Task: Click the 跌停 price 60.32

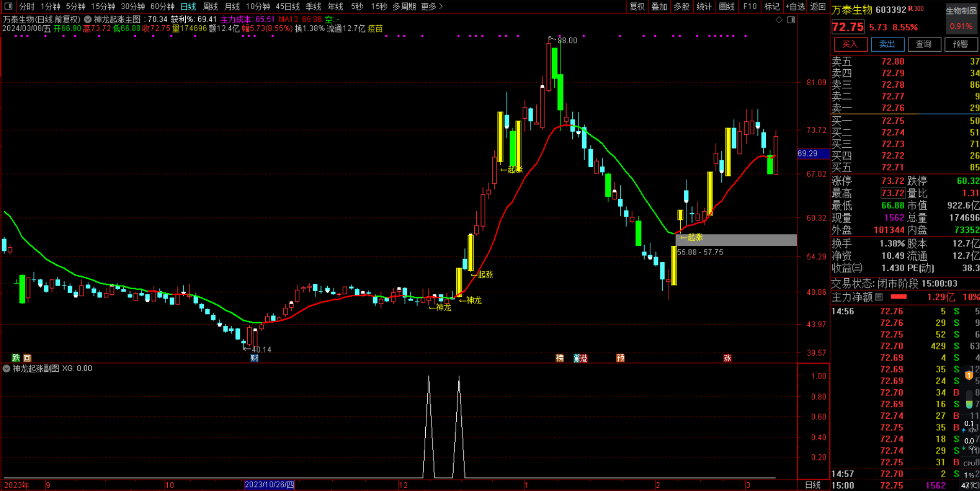Action: [x=968, y=181]
